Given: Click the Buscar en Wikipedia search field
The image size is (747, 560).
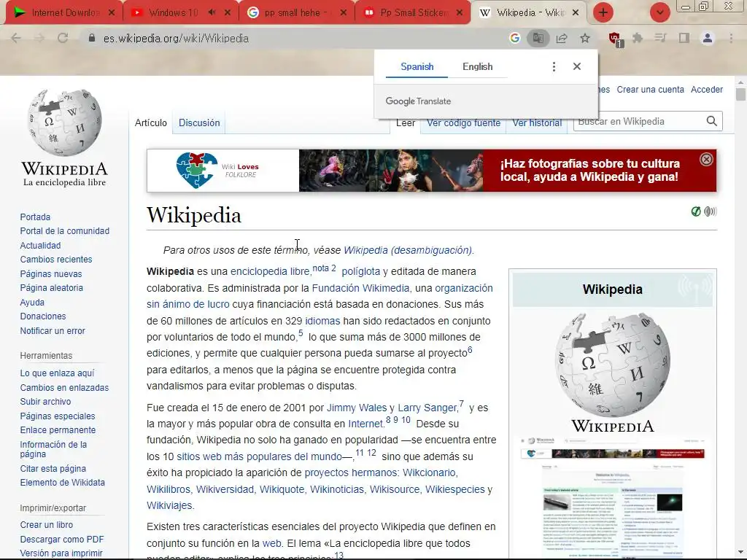Looking at the screenshot, I should tap(638, 122).
